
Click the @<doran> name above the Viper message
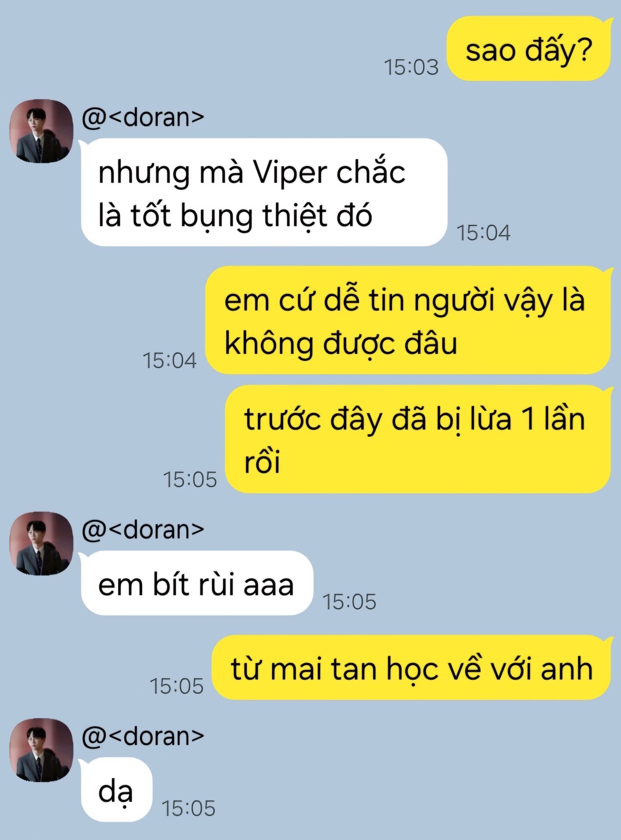(143, 117)
